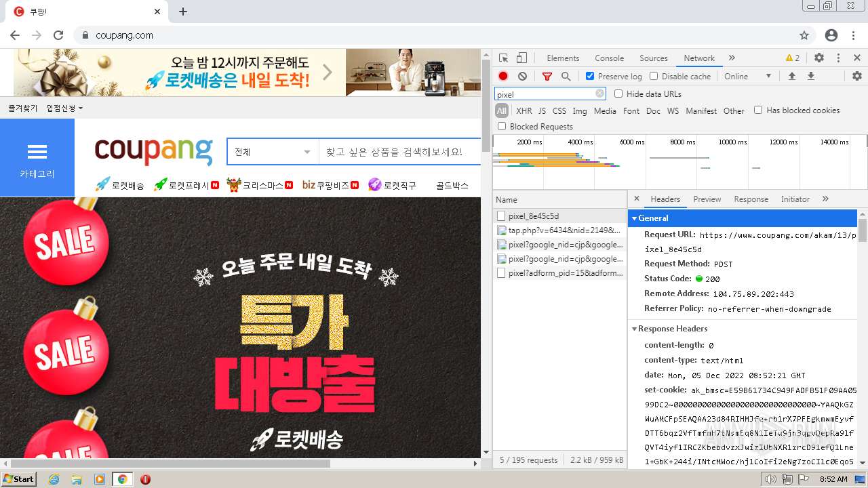Click the Windows Start button
This screenshot has width=868, height=488.
pyautogui.click(x=19, y=479)
